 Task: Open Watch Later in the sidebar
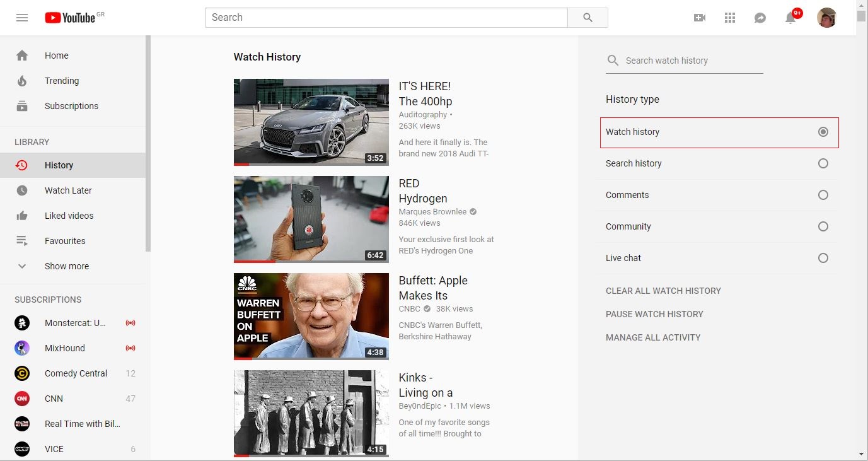pyautogui.click(x=72, y=190)
